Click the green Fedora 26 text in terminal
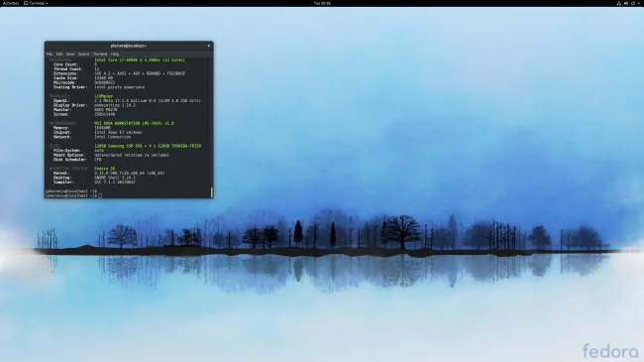The height and width of the screenshot is (362, 644). point(105,169)
